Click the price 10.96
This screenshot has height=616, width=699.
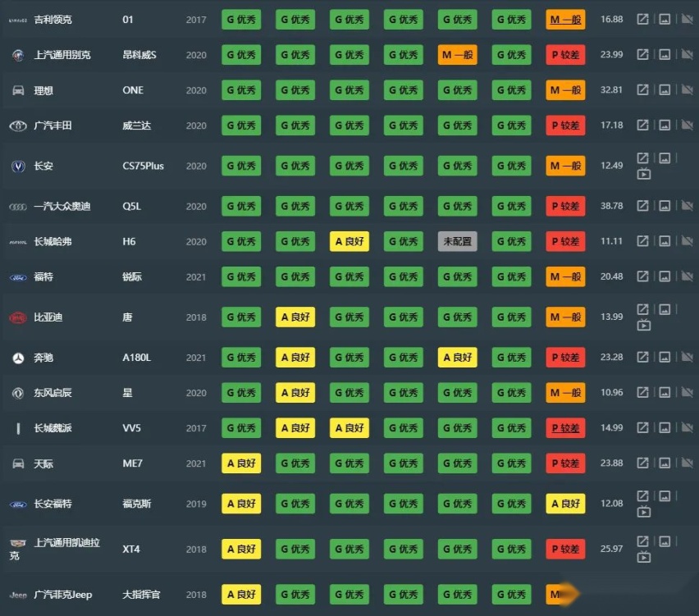click(x=612, y=392)
